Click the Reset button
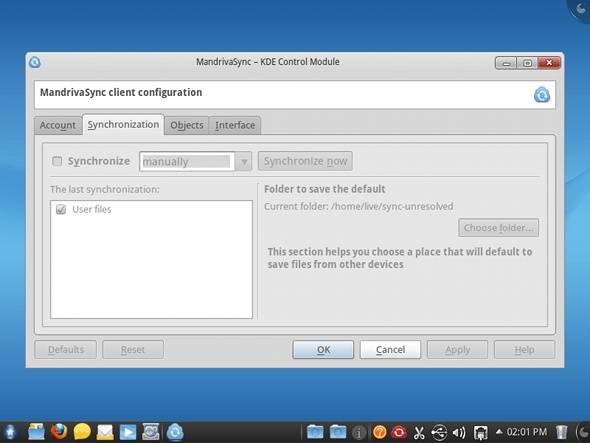 click(x=133, y=350)
